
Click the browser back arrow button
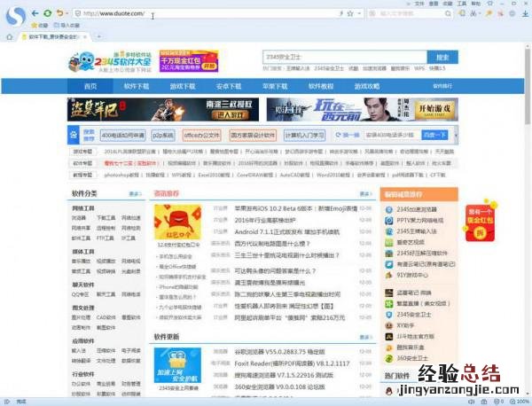point(35,13)
